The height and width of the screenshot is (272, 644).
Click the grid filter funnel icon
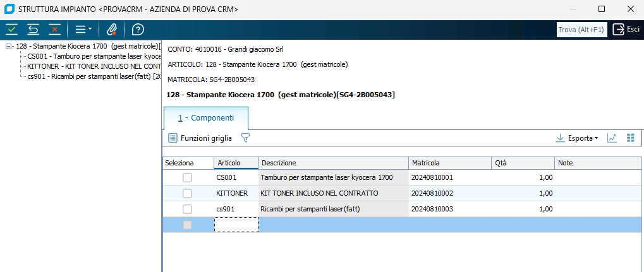[246, 138]
